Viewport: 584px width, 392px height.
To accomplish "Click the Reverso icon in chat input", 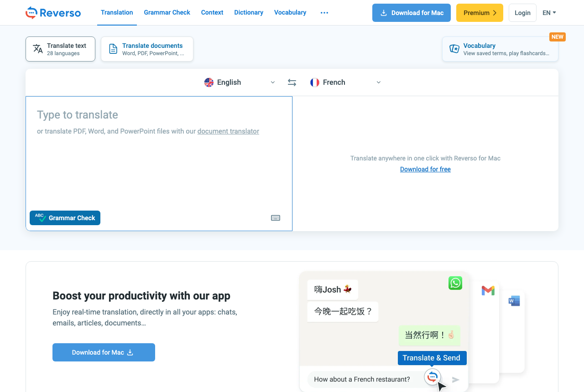I will click(433, 377).
